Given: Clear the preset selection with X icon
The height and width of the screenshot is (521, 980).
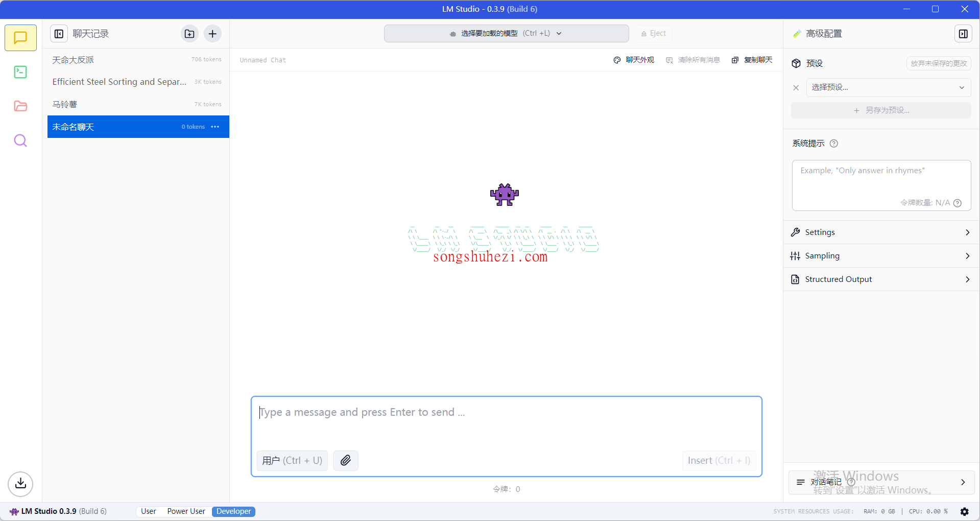Looking at the screenshot, I should click(x=796, y=88).
